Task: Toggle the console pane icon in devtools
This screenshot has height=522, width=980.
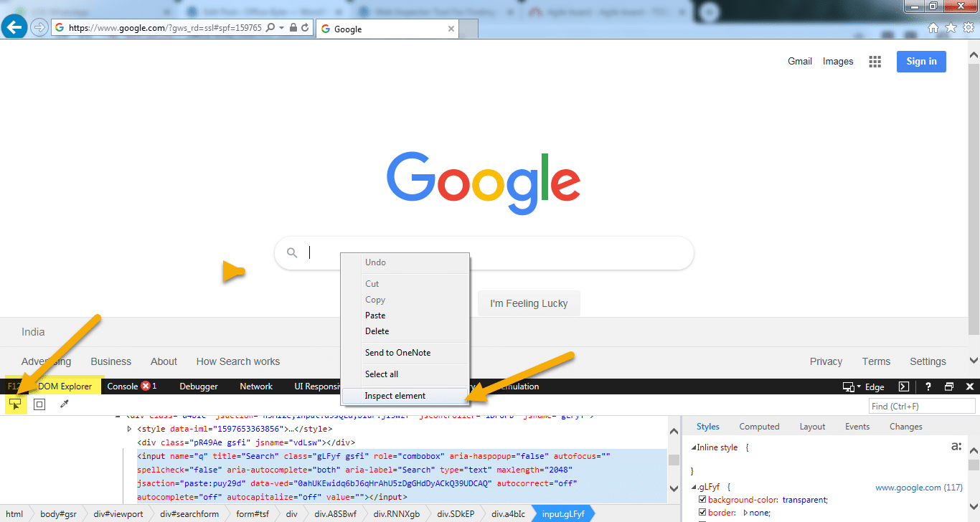Action: (904, 386)
